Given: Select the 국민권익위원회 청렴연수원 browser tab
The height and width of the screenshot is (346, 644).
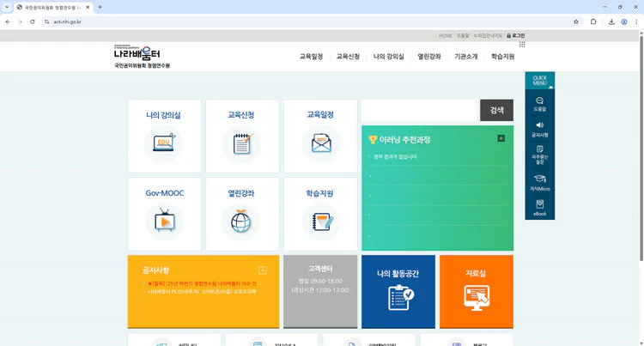Looking at the screenshot, I should [53, 8].
